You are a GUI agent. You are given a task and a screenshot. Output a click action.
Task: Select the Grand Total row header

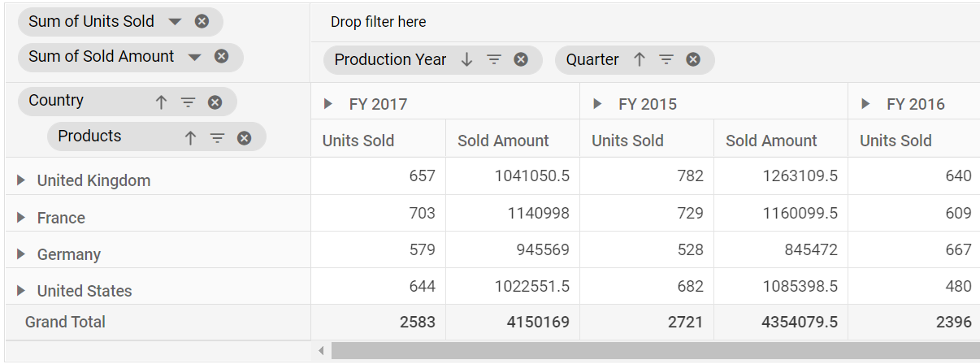158,323
